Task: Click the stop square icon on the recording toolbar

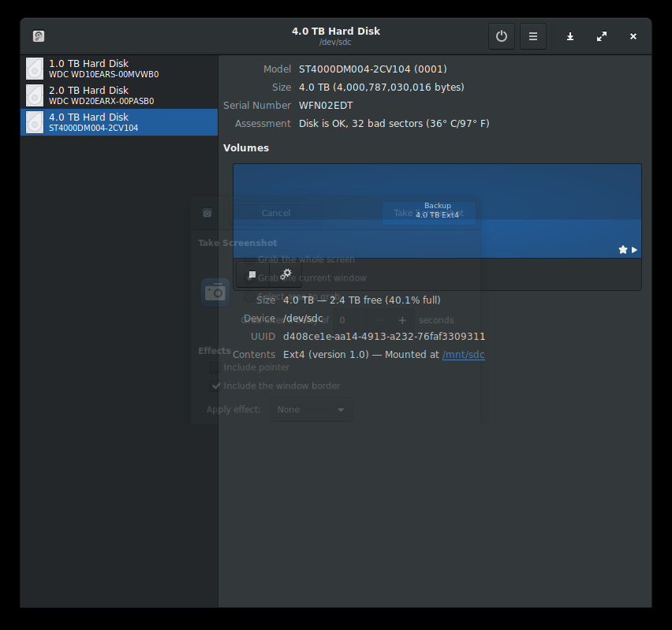Action: [252, 274]
